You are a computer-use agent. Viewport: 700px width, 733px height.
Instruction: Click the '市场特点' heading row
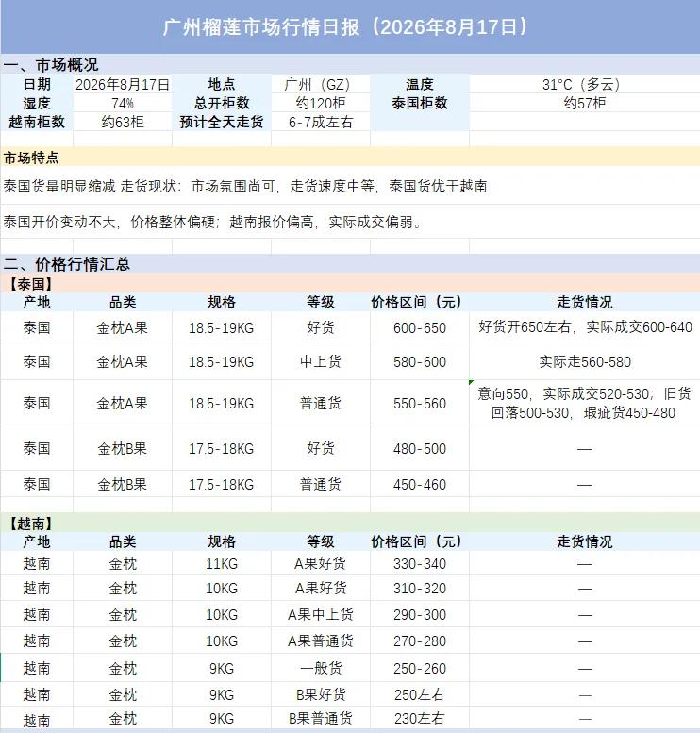(x=350, y=158)
